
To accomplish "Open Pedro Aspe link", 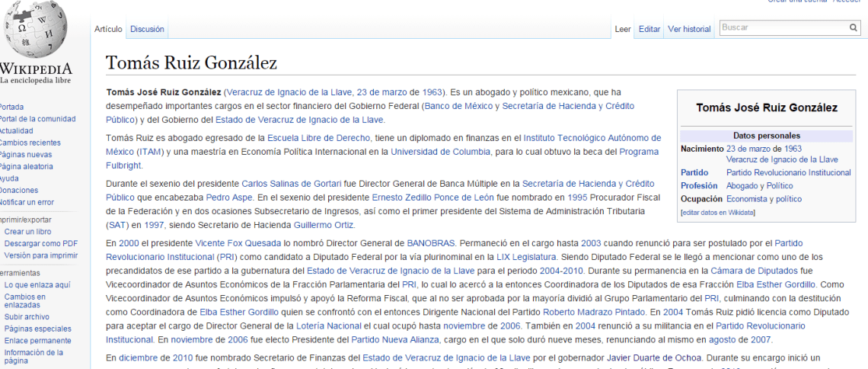I will click(x=230, y=197).
